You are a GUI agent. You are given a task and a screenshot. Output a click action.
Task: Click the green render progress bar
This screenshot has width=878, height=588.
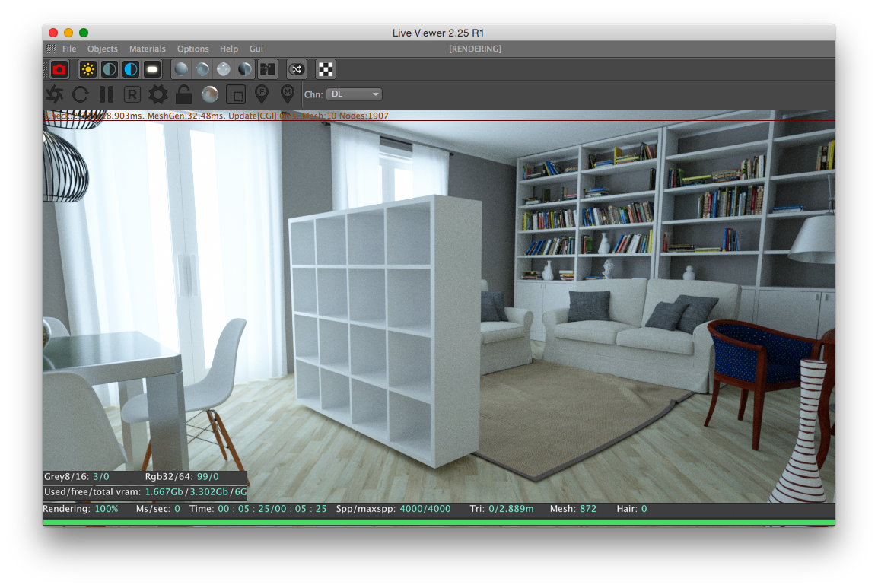[x=439, y=523]
